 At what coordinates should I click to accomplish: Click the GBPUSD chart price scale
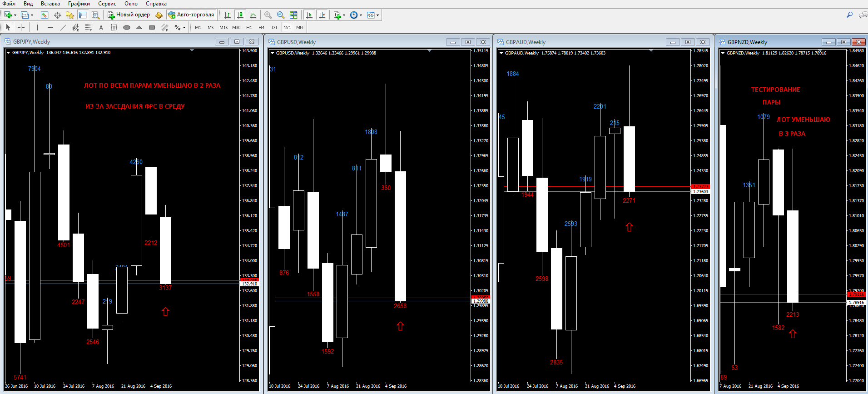[481, 216]
